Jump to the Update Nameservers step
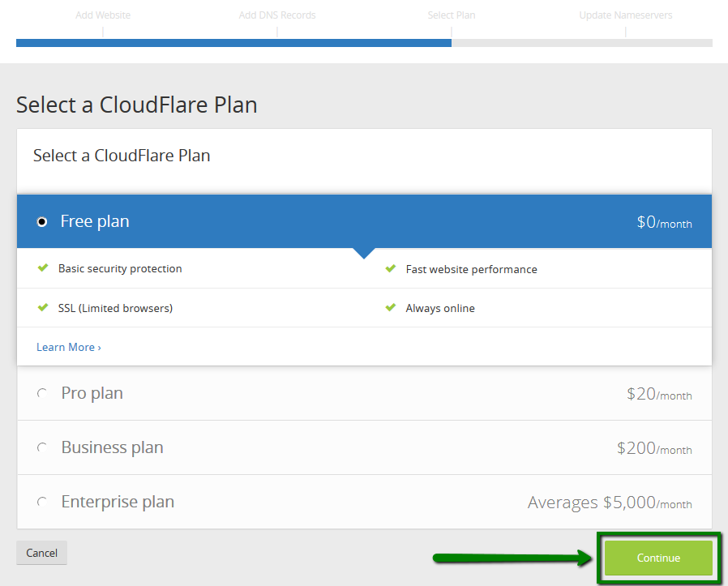This screenshot has width=728, height=586. [625, 15]
